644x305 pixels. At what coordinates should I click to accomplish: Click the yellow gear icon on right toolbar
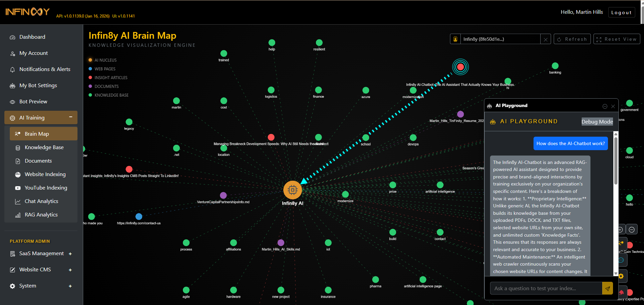pos(621,276)
